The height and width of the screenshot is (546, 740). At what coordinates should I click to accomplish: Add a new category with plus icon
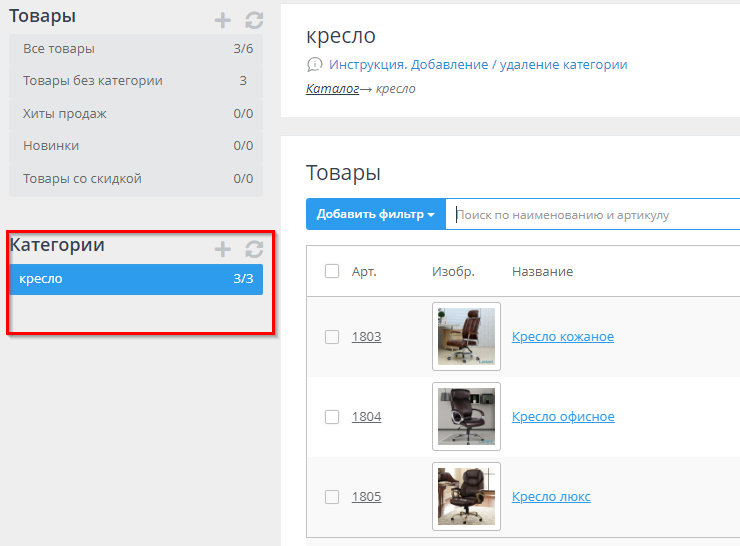[222, 249]
